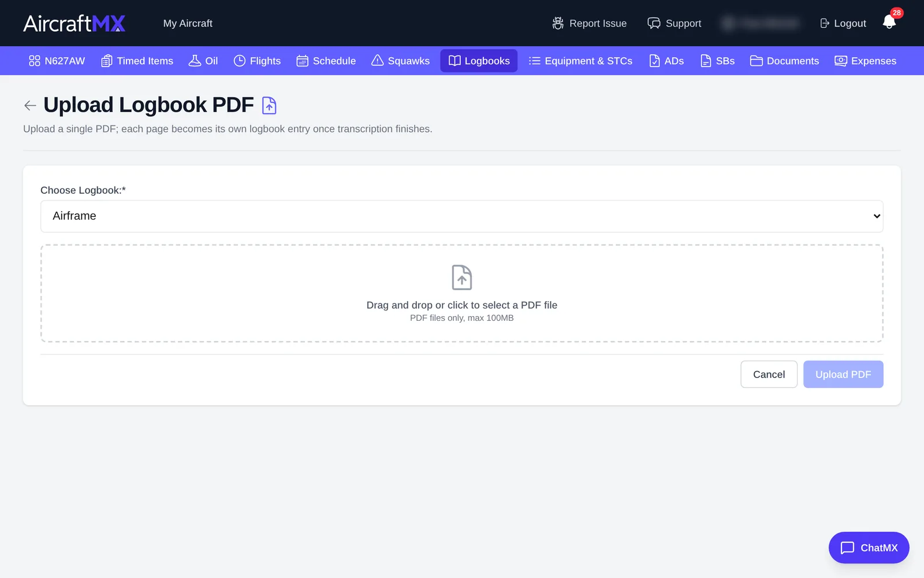Select the Equipment & STCs tab
The width and height of the screenshot is (924, 578).
tap(581, 61)
